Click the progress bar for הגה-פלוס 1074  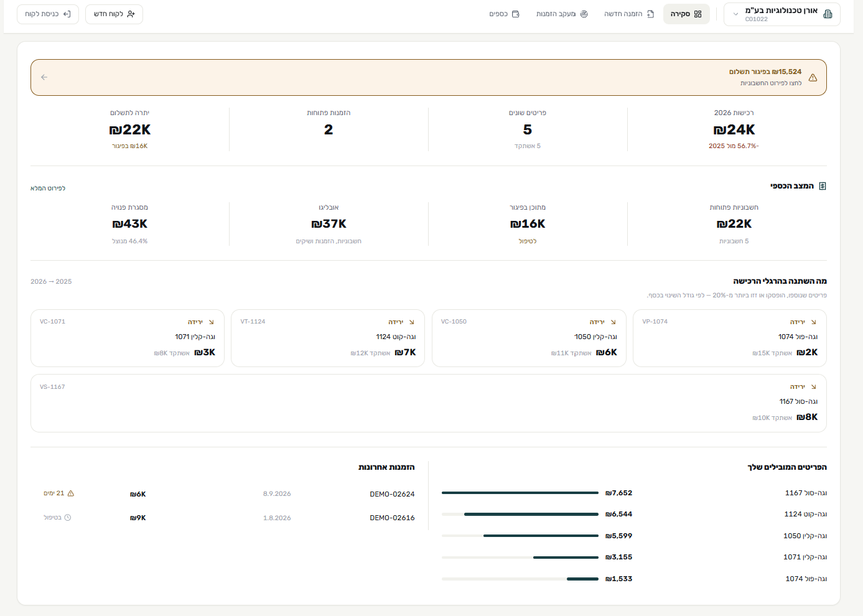click(x=520, y=579)
